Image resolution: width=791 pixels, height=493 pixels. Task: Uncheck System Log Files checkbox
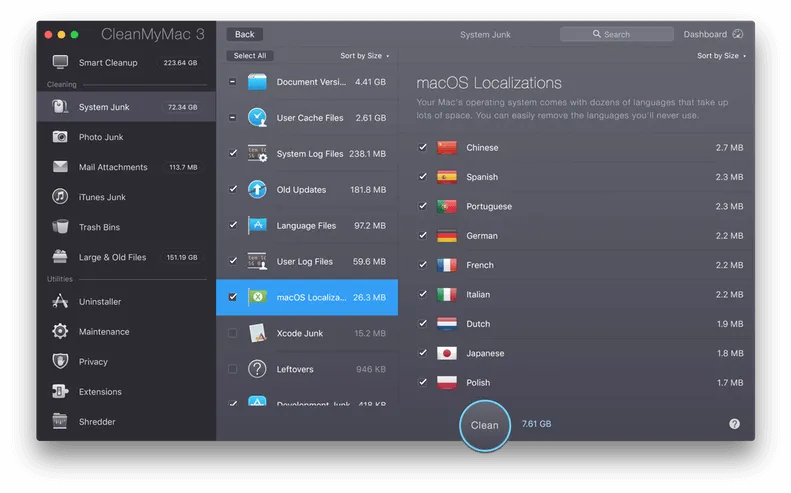pos(233,152)
